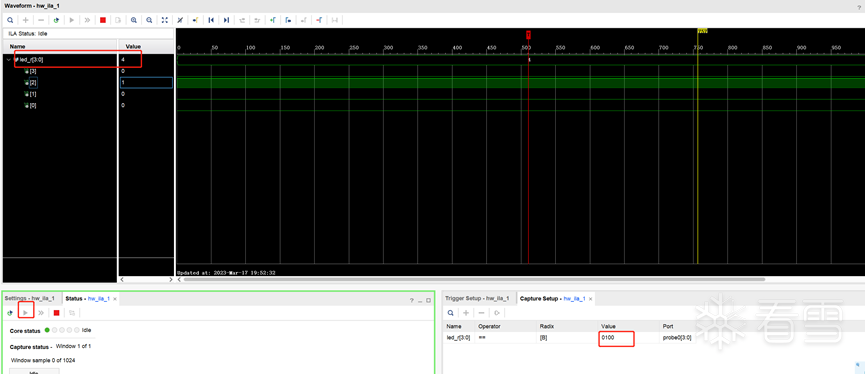Click the Name column header in waveform
The width and height of the screenshot is (865, 374).
pos(60,46)
